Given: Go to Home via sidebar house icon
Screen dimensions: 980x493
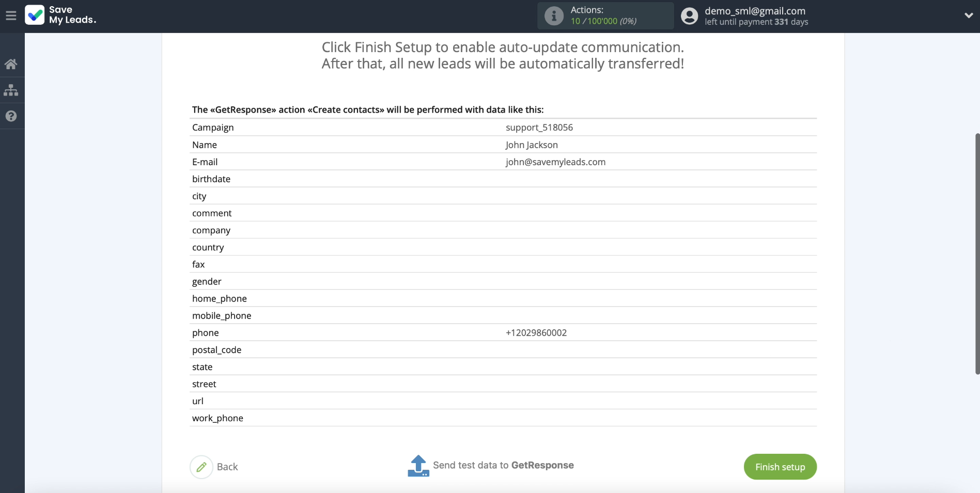Looking at the screenshot, I should coord(11,64).
